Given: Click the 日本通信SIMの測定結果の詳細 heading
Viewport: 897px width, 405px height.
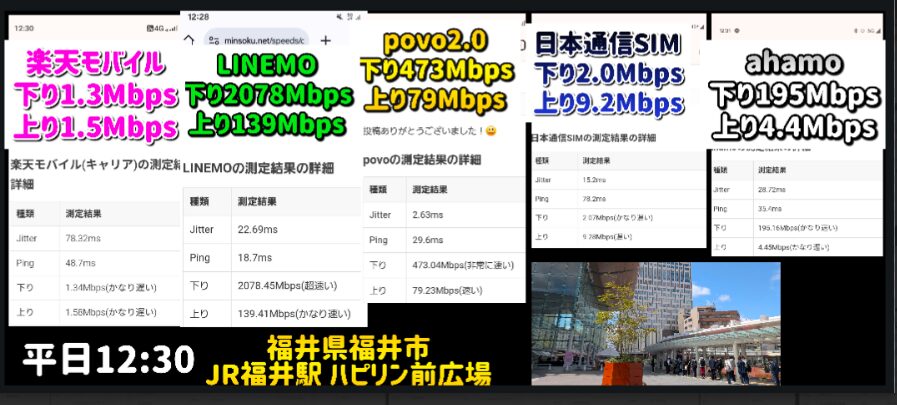Looking at the screenshot, I should (593, 138).
